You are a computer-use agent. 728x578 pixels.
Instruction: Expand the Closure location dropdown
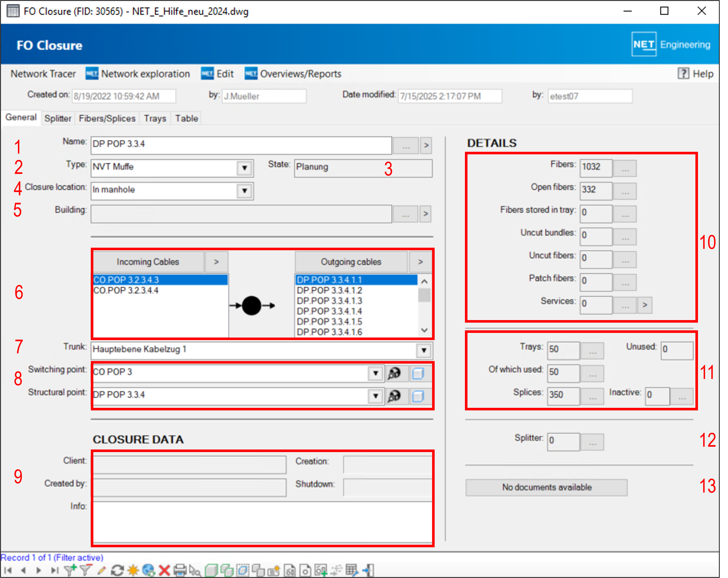244,191
